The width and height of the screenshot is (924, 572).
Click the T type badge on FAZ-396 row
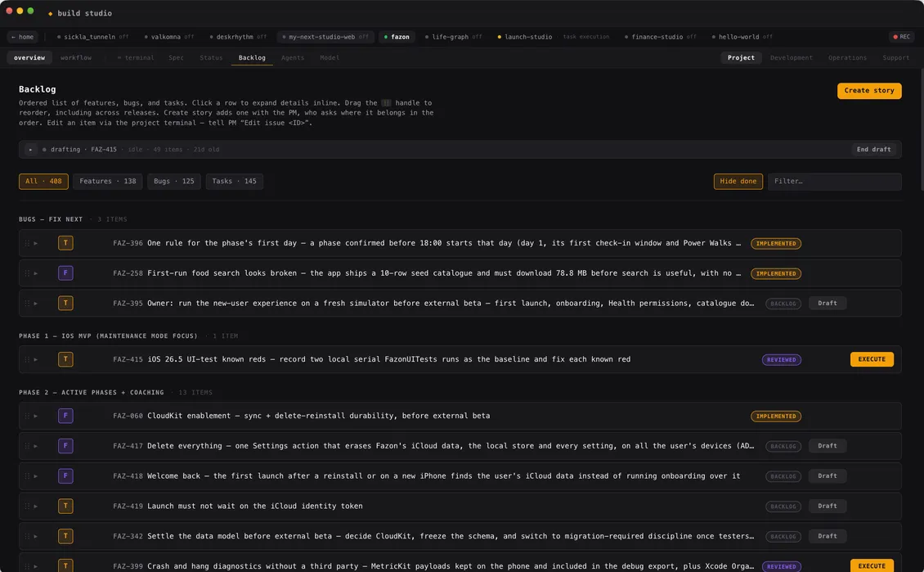tap(65, 243)
